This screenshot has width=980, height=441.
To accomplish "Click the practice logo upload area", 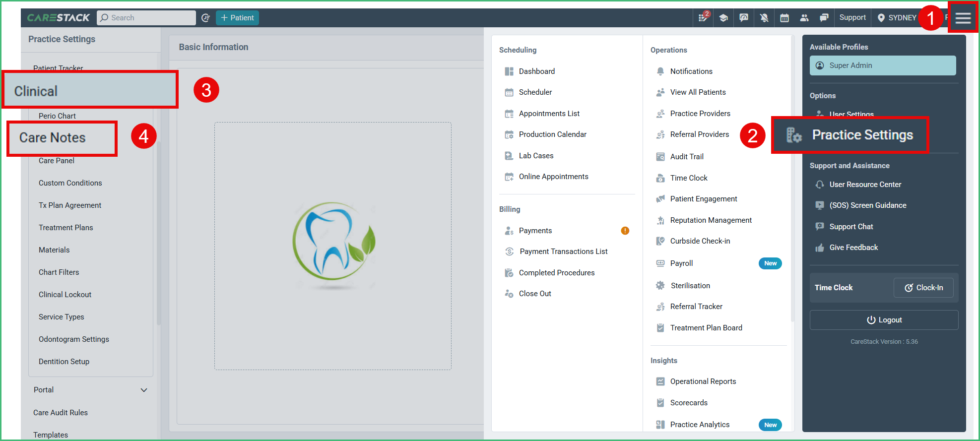I will 333,246.
